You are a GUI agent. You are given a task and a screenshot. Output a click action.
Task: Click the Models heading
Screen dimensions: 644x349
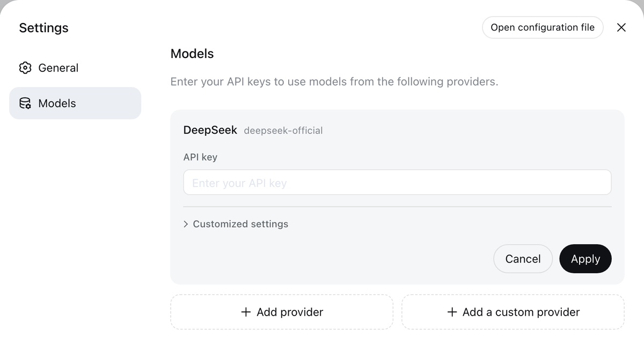click(192, 54)
